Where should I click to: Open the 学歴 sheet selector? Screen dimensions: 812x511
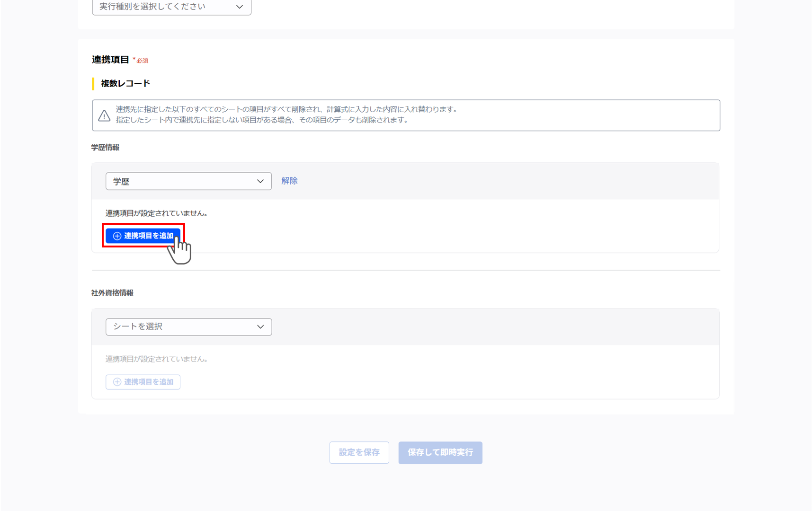[x=188, y=181]
